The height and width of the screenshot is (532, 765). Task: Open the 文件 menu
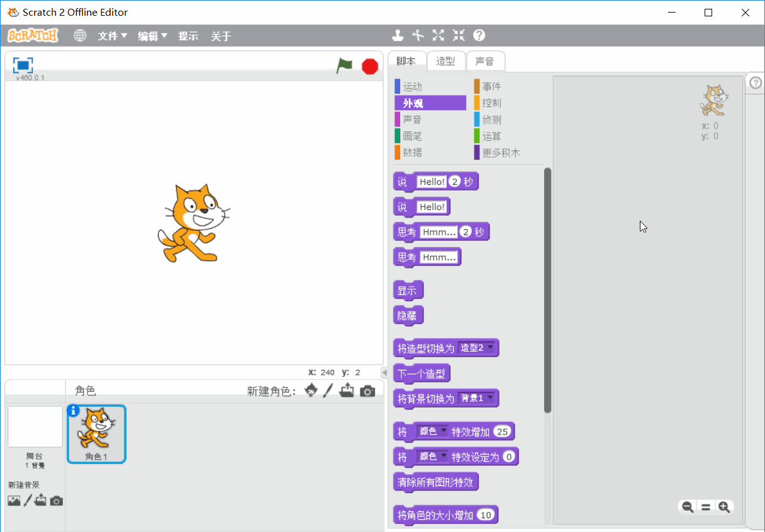coord(112,36)
